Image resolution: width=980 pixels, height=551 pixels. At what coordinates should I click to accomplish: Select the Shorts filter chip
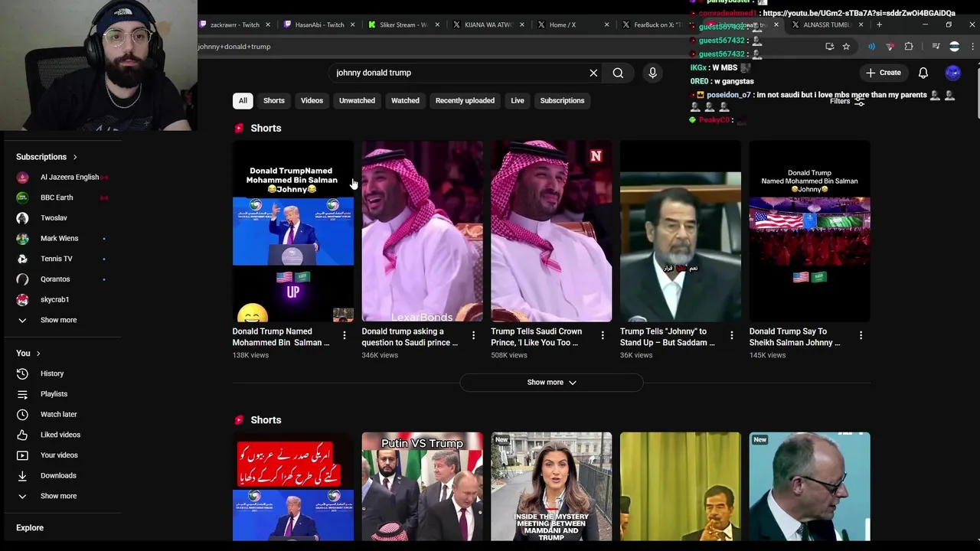274,100
